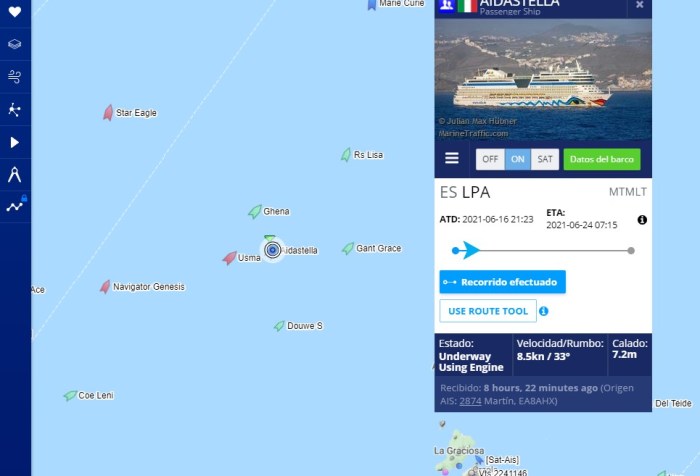Open the favorites heart icon
The width and height of the screenshot is (700, 476).
tap(15, 12)
